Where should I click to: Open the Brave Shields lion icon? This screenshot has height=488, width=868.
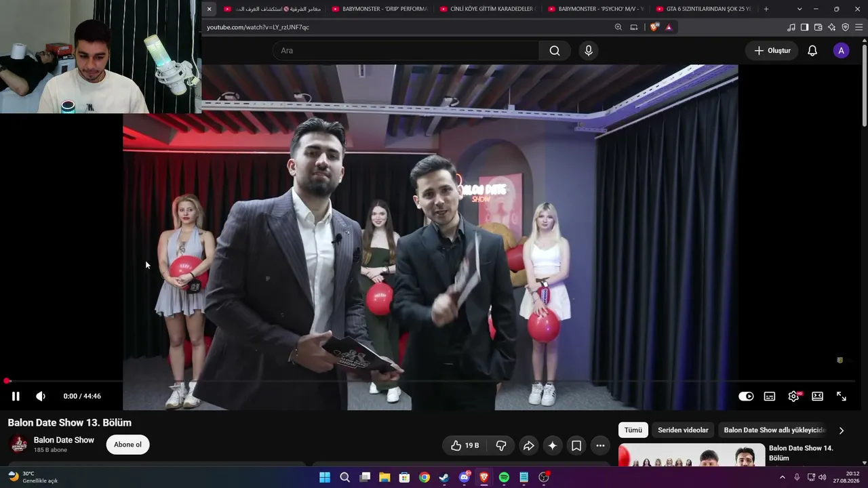[x=654, y=27]
